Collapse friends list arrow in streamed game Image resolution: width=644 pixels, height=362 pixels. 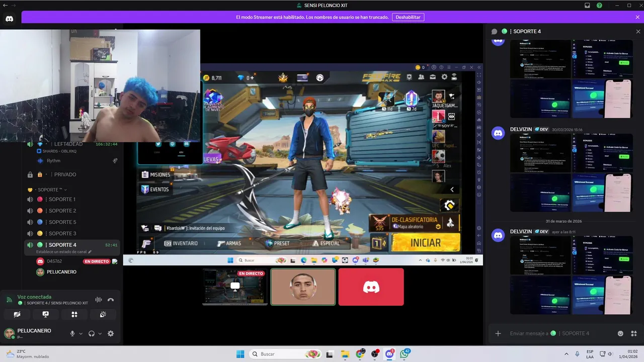click(452, 190)
